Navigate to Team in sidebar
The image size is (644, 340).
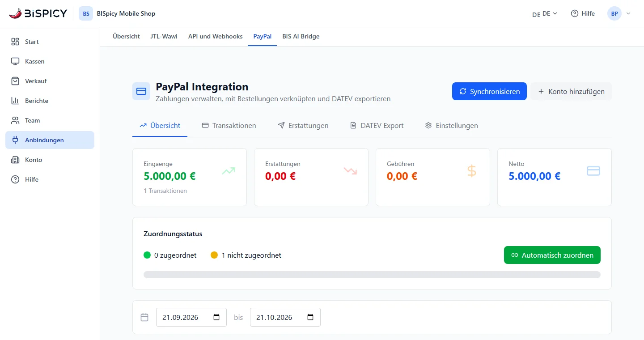coord(50,120)
